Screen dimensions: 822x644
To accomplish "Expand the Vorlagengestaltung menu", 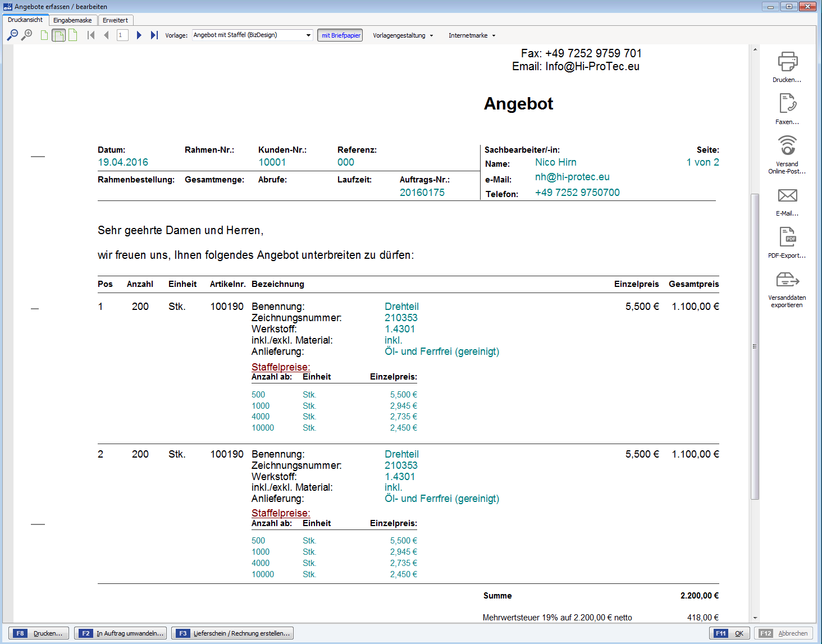I will 403,35.
